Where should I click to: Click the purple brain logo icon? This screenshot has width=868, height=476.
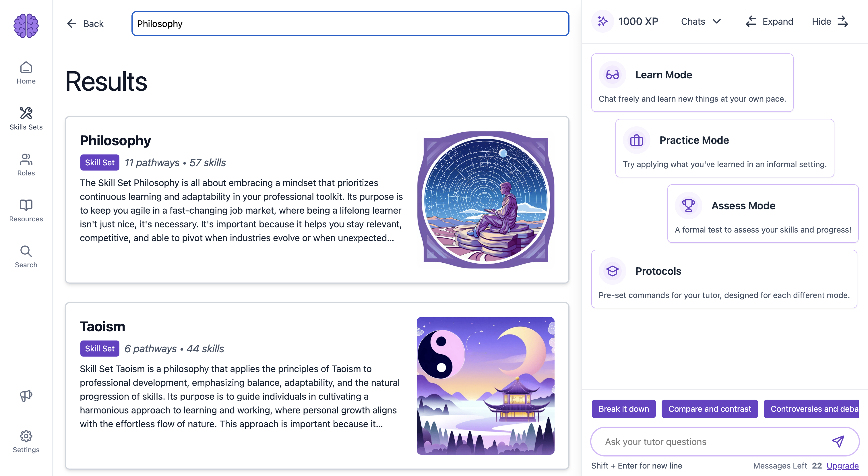pyautogui.click(x=26, y=26)
